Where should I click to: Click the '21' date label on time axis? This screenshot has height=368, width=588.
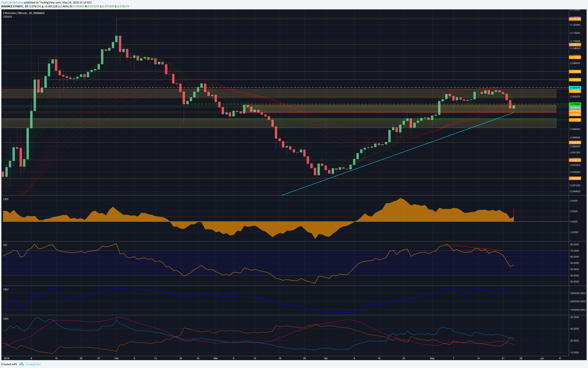pyautogui.click(x=503, y=358)
